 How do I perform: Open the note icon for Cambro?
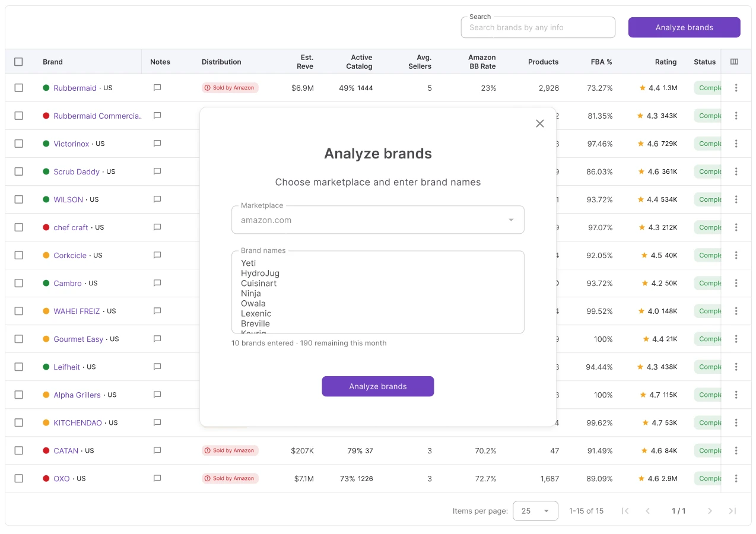click(x=157, y=283)
